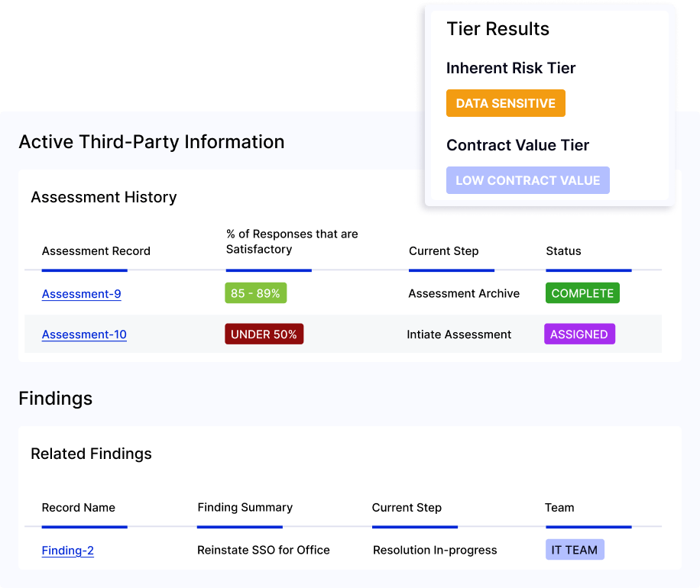Click the Active Third-Party Information heading
The width and height of the screenshot is (700, 588).
[151, 142]
